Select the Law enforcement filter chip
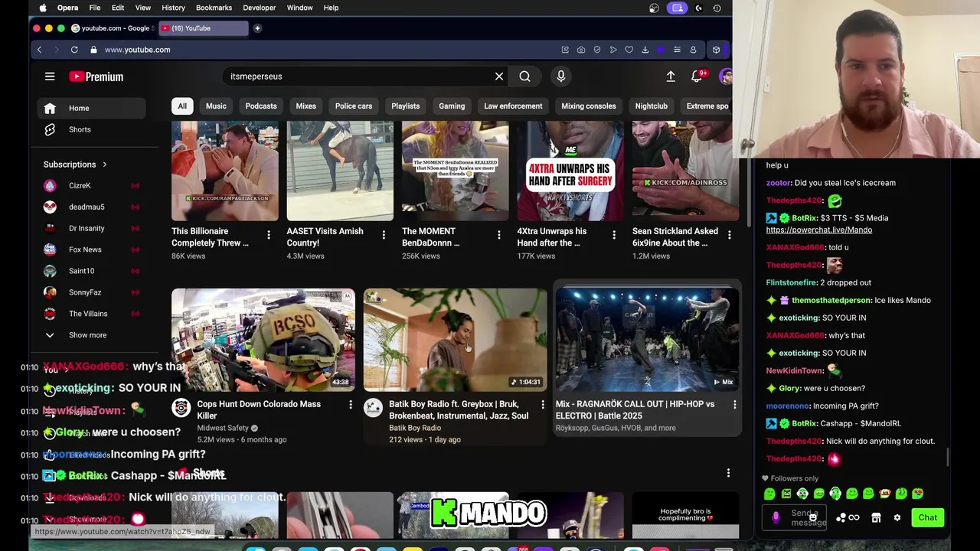980x551 pixels. tap(513, 106)
